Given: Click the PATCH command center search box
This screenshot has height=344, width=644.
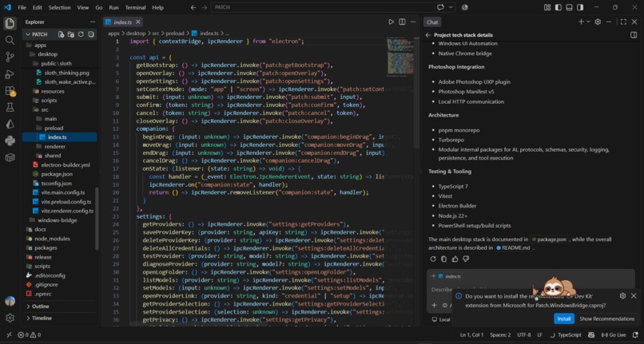Looking at the screenshot, I should point(323,7).
